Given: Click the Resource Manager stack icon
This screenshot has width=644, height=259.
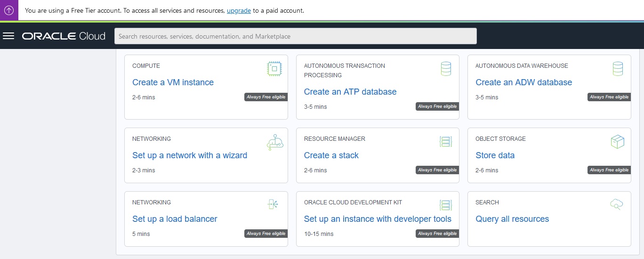Looking at the screenshot, I should click(446, 141).
